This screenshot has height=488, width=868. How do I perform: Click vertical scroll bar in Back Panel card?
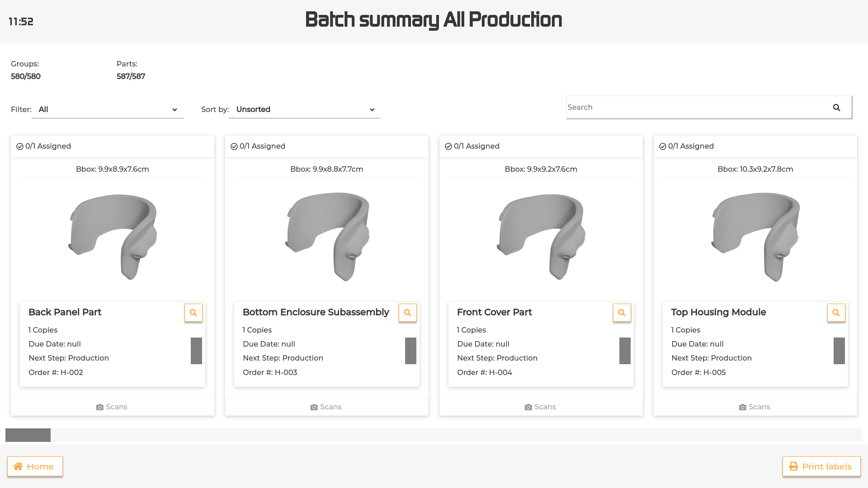coord(196,351)
